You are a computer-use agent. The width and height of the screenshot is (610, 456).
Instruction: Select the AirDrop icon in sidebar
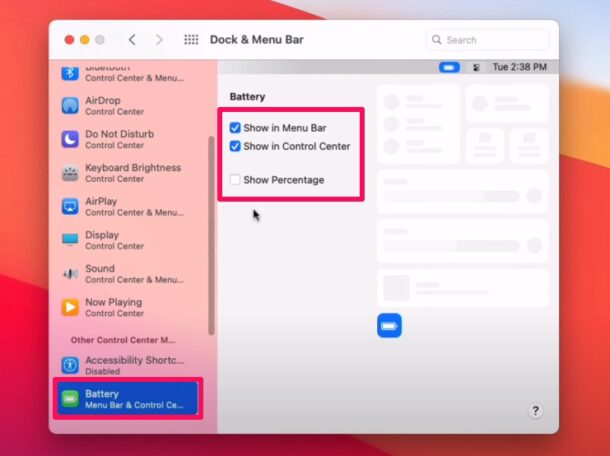(70, 105)
